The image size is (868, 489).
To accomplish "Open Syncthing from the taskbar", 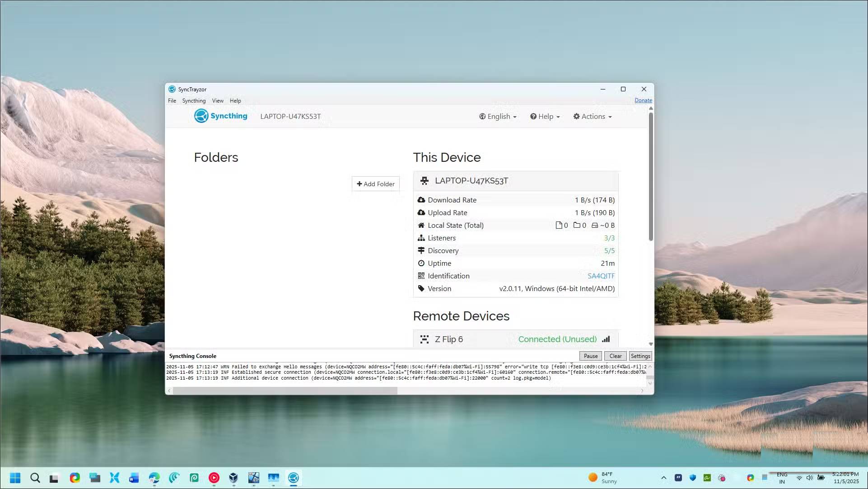I will pos(294,478).
